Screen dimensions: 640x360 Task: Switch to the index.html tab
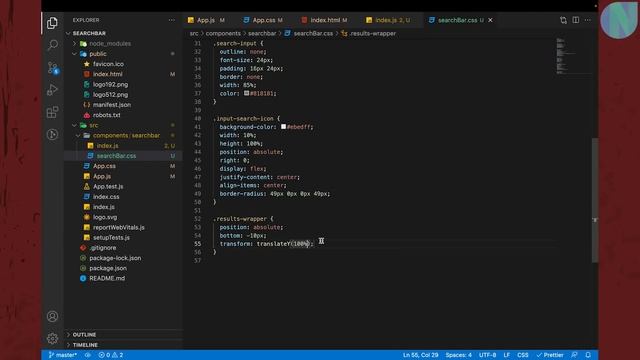[x=325, y=20]
